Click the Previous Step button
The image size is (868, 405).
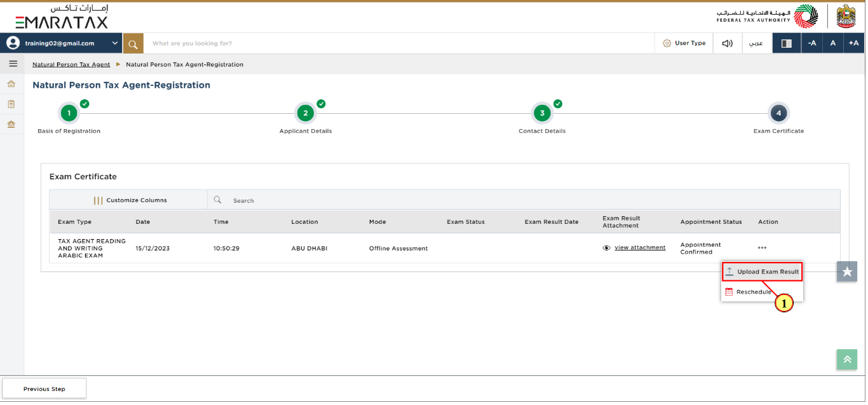click(x=44, y=389)
